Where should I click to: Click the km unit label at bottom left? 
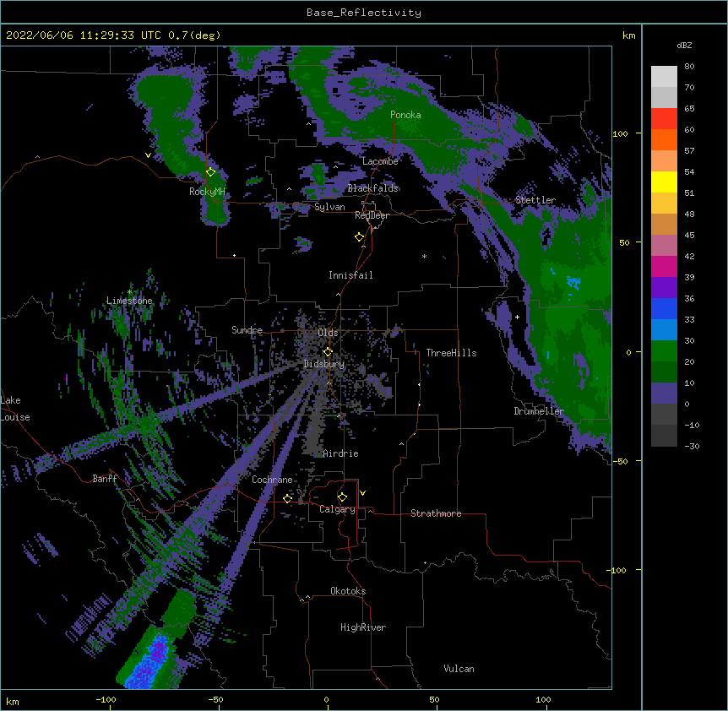13,701
